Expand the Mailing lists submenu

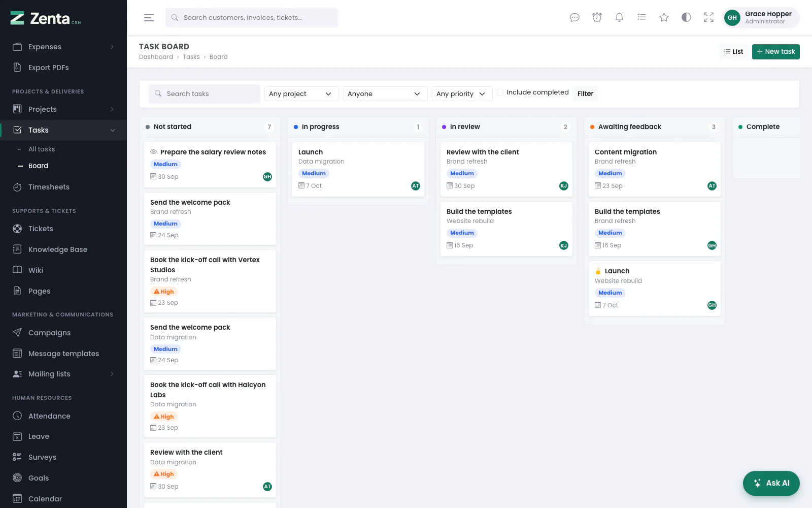pyautogui.click(x=112, y=374)
